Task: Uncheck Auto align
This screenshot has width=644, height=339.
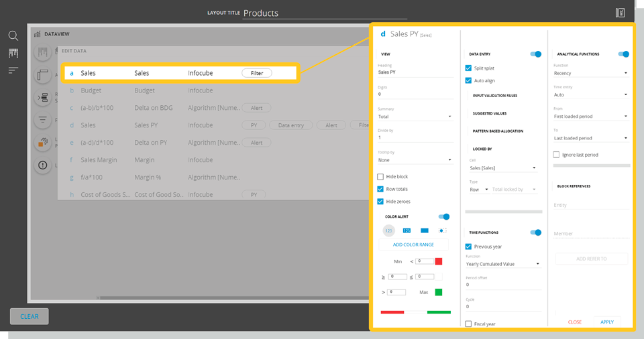Action: click(468, 80)
